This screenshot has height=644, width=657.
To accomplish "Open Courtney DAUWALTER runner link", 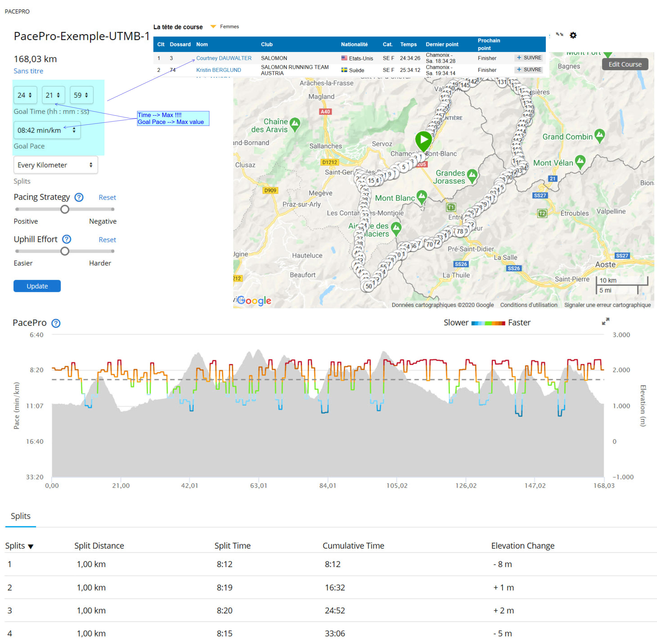I will pyautogui.click(x=224, y=58).
